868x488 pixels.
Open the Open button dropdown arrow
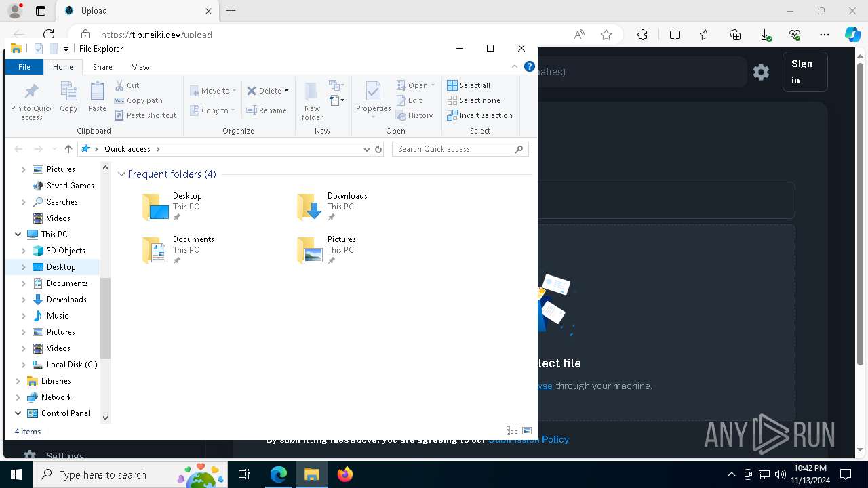point(433,85)
